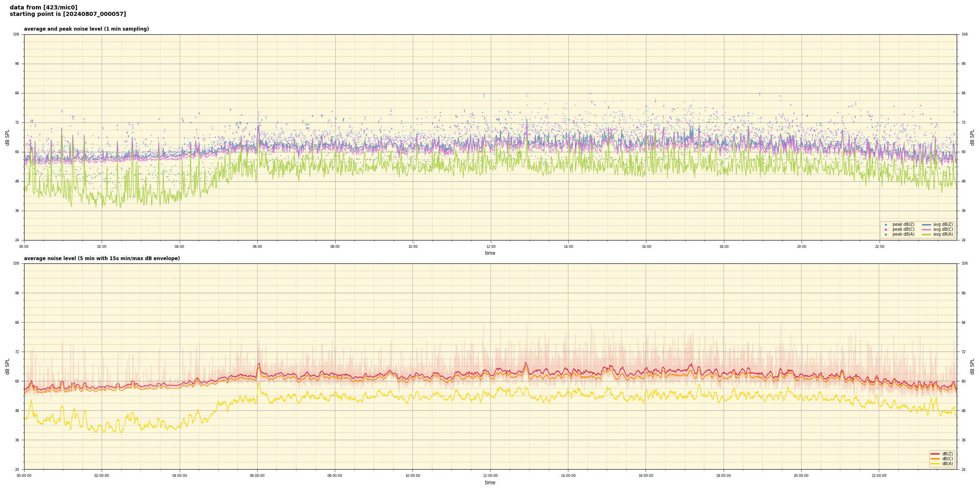Click the 12:00 tick label on top chart
Screen dimensions: 980x490
pos(490,247)
